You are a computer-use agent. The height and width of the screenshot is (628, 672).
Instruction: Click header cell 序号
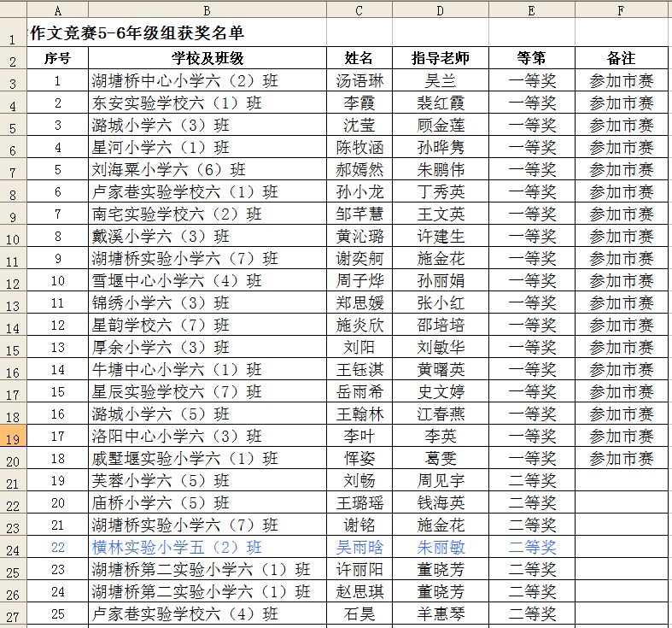pyautogui.click(x=58, y=58)
